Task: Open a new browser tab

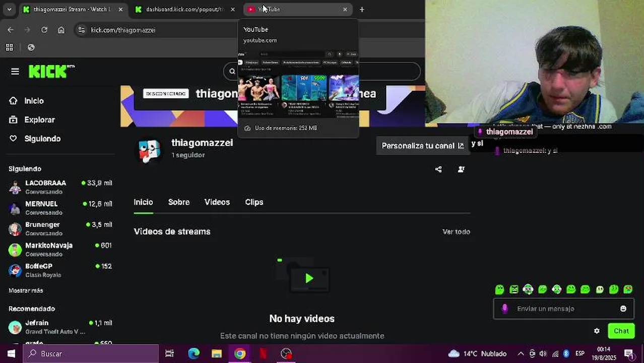Action: 362,9
